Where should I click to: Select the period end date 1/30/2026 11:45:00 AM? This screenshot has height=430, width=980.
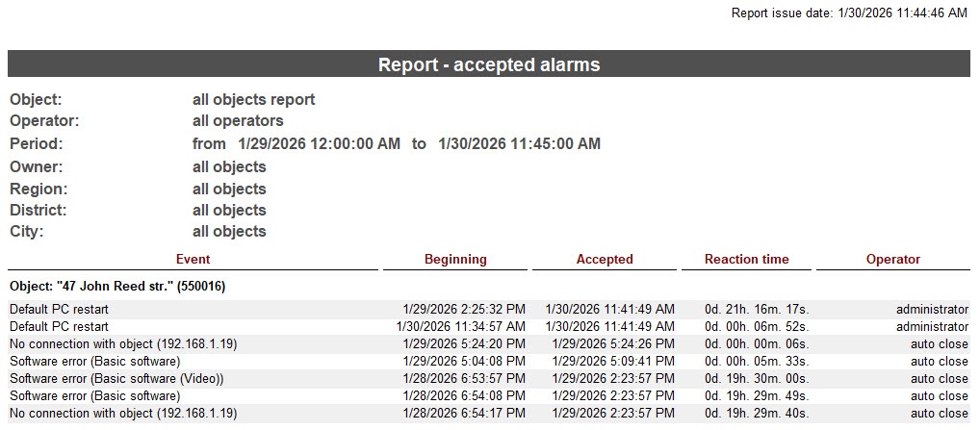coord(519,144)
